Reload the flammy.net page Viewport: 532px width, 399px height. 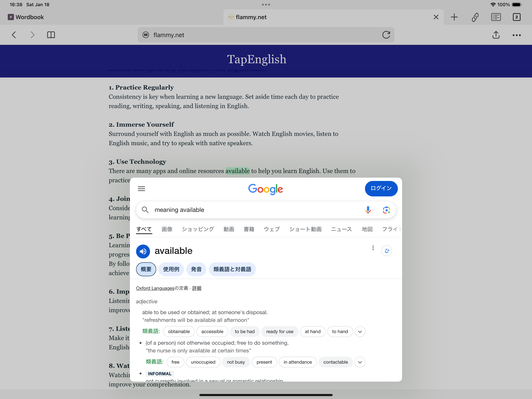[386, 35]
